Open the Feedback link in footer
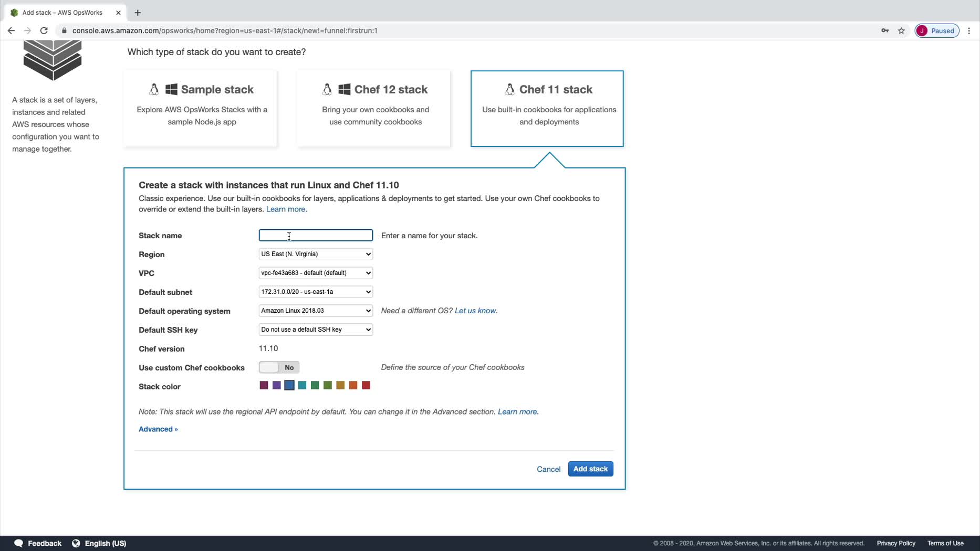 45,543
